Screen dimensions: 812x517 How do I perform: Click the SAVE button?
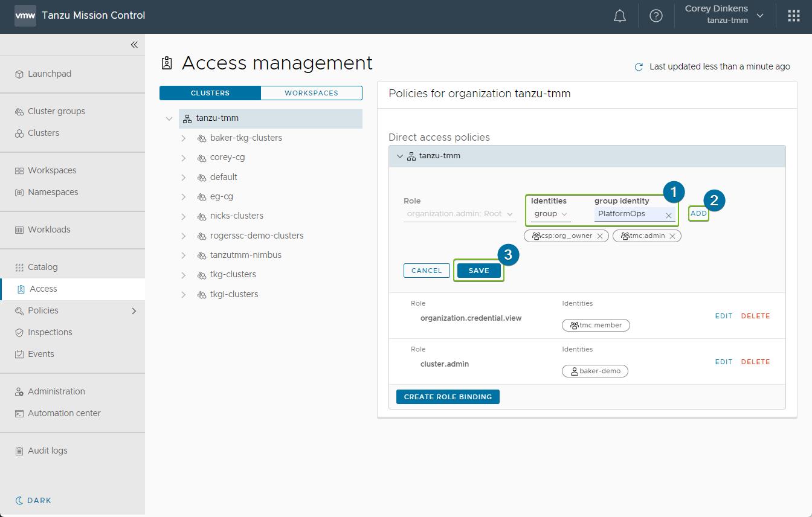[x=478, y=271]
